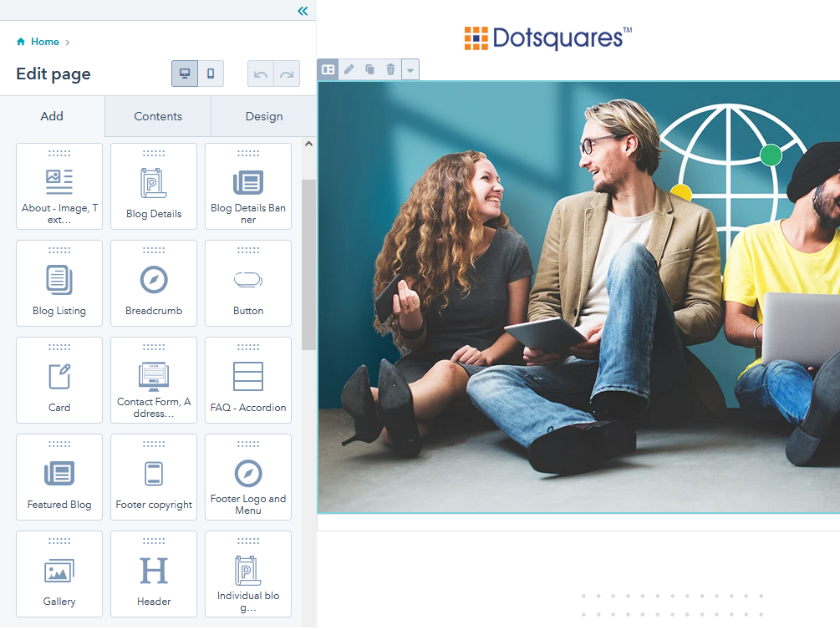840x630 pixels.
Task: Click the module list scrollbar up arrow
Action: point(308,144)
